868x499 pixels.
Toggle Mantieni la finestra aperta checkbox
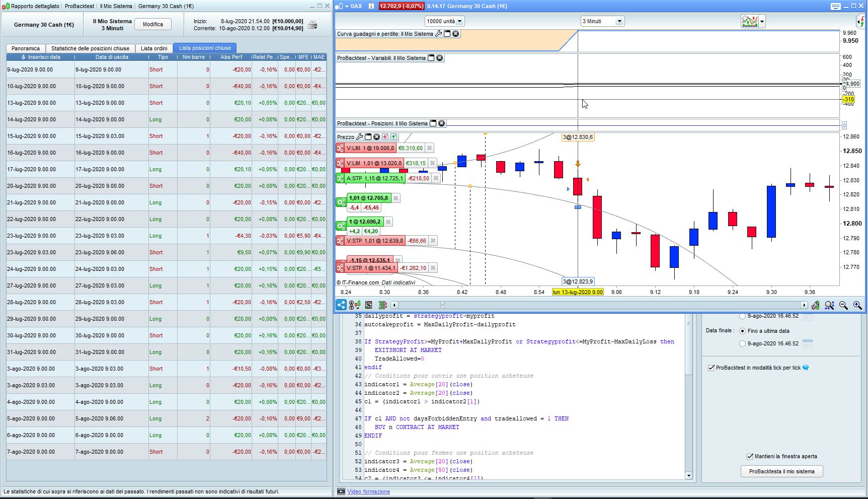(750, 456)
